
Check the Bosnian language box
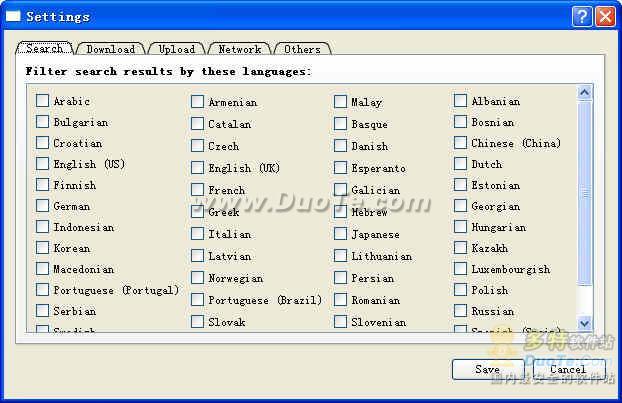pos(460,121)
